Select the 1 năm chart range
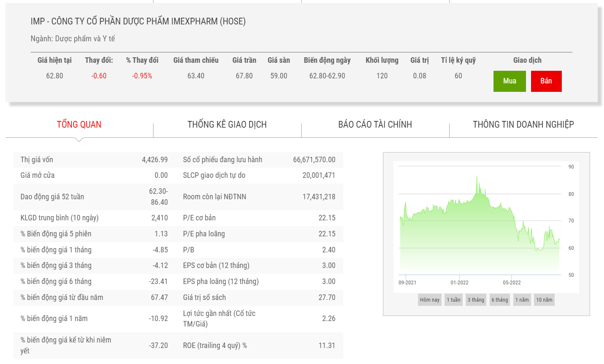 click(522, 300)
